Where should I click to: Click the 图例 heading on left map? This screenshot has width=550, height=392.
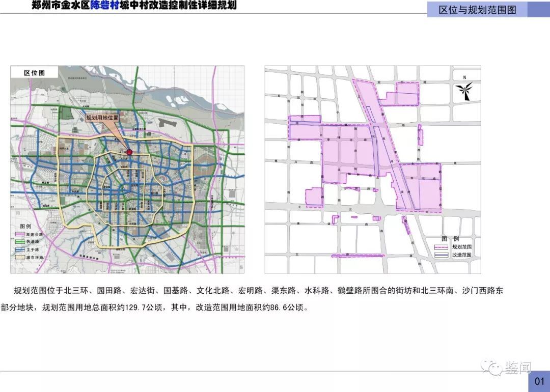(25, 226)
